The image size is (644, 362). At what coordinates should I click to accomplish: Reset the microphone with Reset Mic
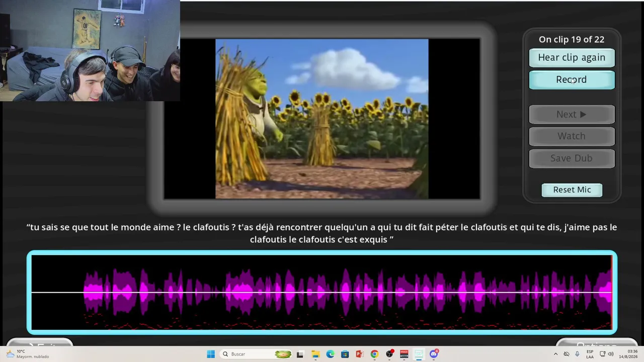click(572, 190)
